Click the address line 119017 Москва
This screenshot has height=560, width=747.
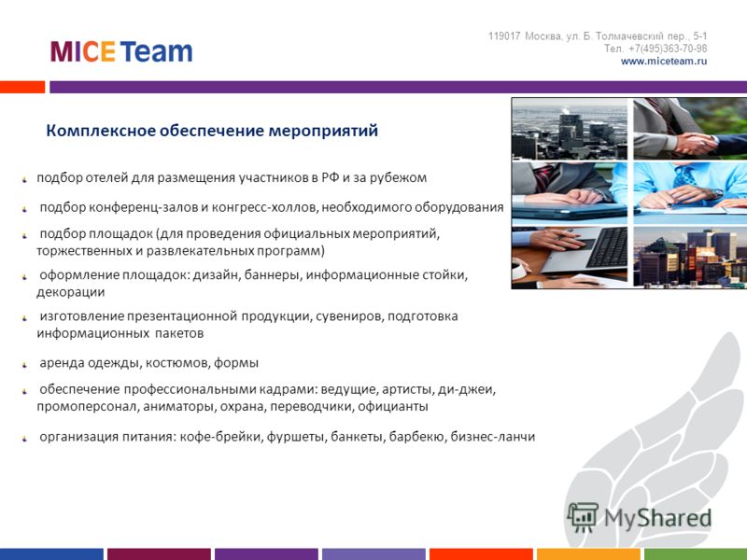598,36
